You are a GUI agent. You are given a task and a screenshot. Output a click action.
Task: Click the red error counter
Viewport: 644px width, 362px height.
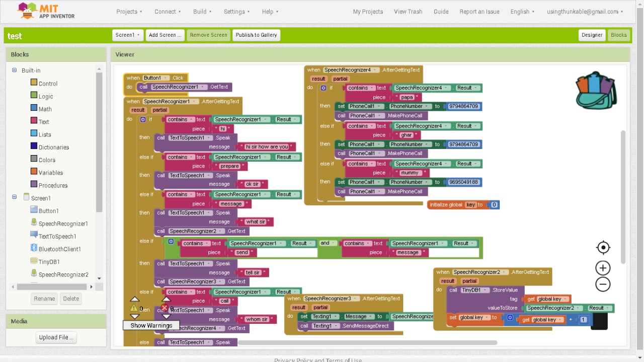[165, 307]
